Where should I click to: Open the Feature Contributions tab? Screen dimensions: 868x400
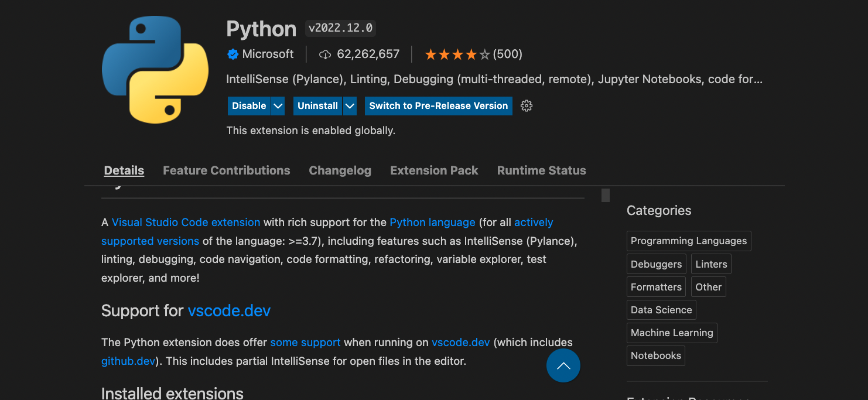(x=227, y=170)
